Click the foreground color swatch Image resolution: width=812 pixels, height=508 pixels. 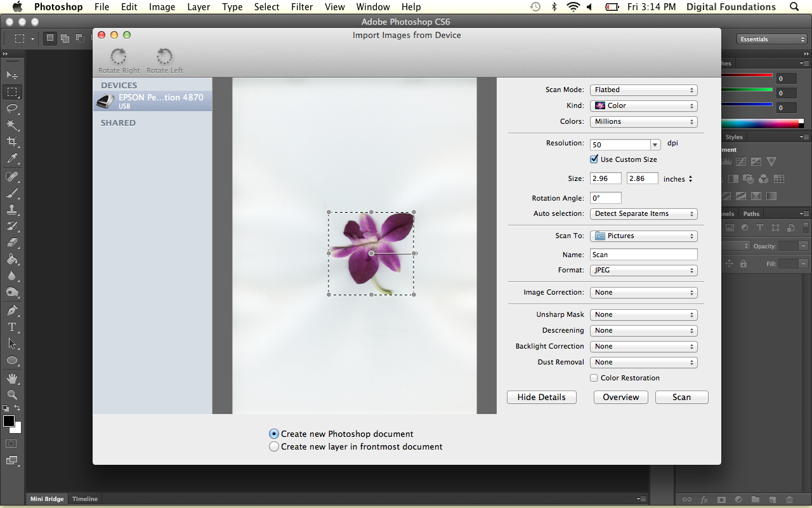point(9,421)
